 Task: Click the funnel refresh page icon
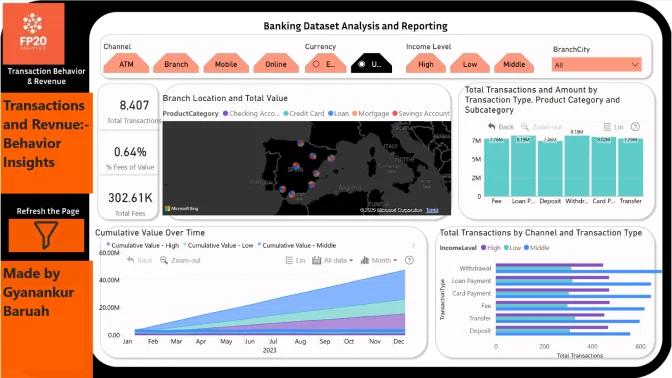click(46, 235)
